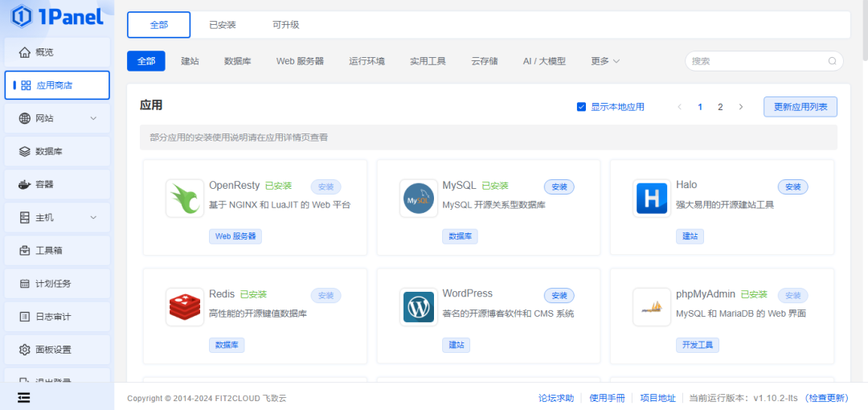The width and height of the screenshot is (868, 410).
Task: Click 安装 button for phpMyAdmin
Action: pyautogui.click(x=793, y=295)
